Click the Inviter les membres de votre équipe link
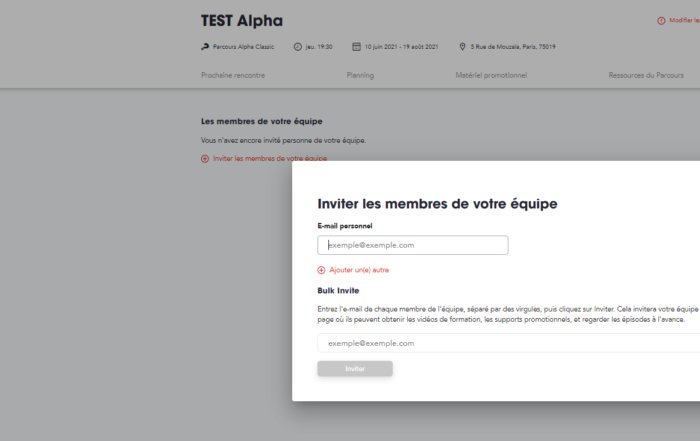The height and width of the screenshot is (441, 700). (x=270, y=158)
